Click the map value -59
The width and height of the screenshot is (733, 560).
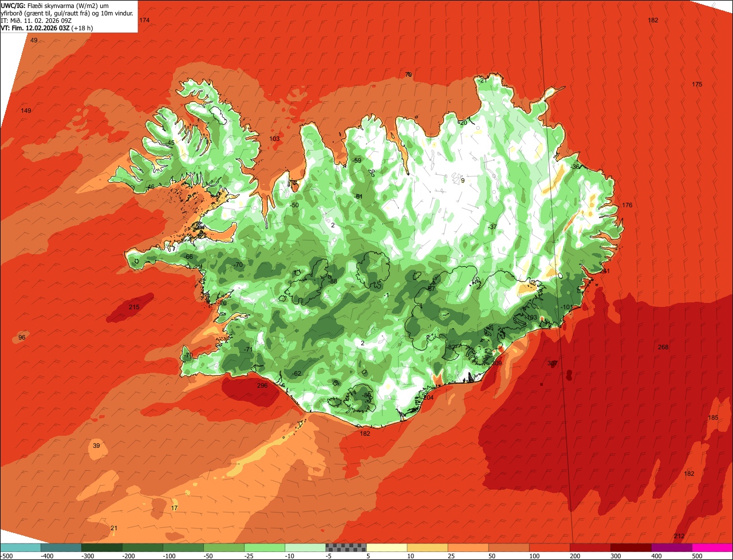click(357, 160)
